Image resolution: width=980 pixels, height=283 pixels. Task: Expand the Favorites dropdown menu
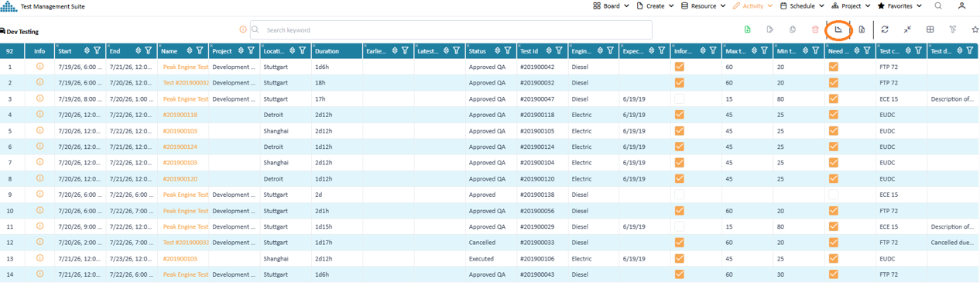(x=899, y=5)
